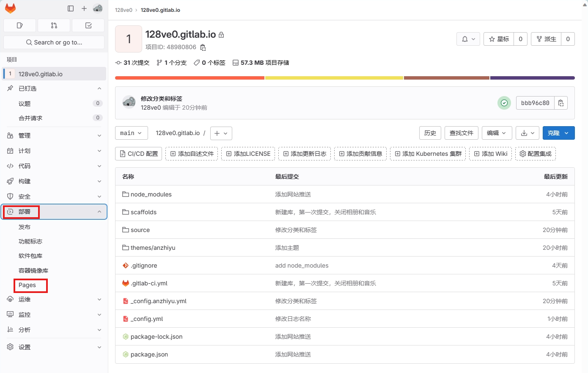Click 添加LICENSE button

click(248, 154)
